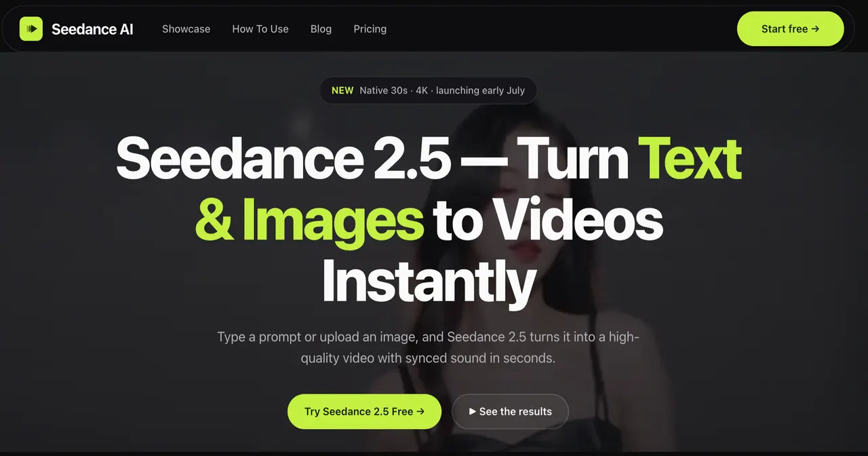Open the Seedance AI home link text
Viewport: 868px width, 456px height.
tap(92, 29)
